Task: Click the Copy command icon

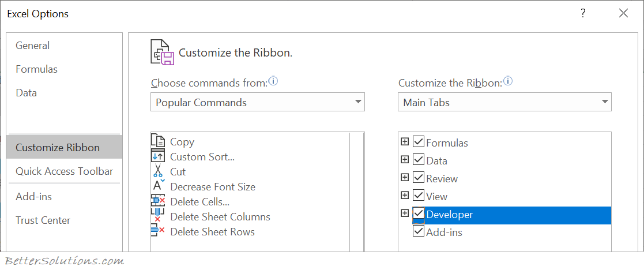Action: coord(158,141)
